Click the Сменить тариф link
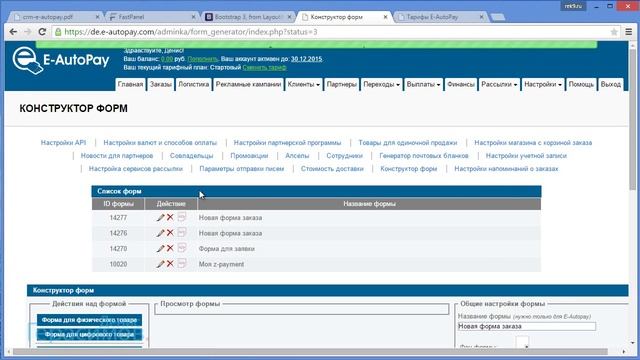This screenshot has height=360, width=640. point(264,67)
